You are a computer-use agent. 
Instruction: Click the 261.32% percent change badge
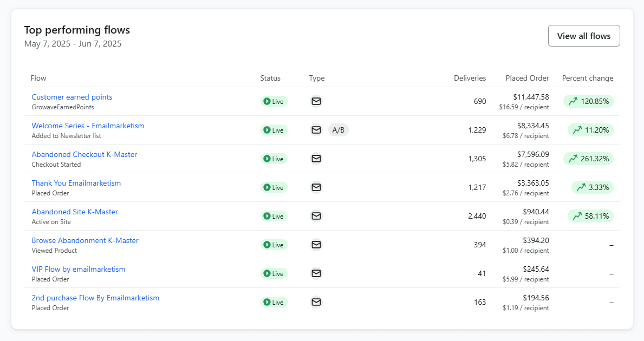click(588, 159)
